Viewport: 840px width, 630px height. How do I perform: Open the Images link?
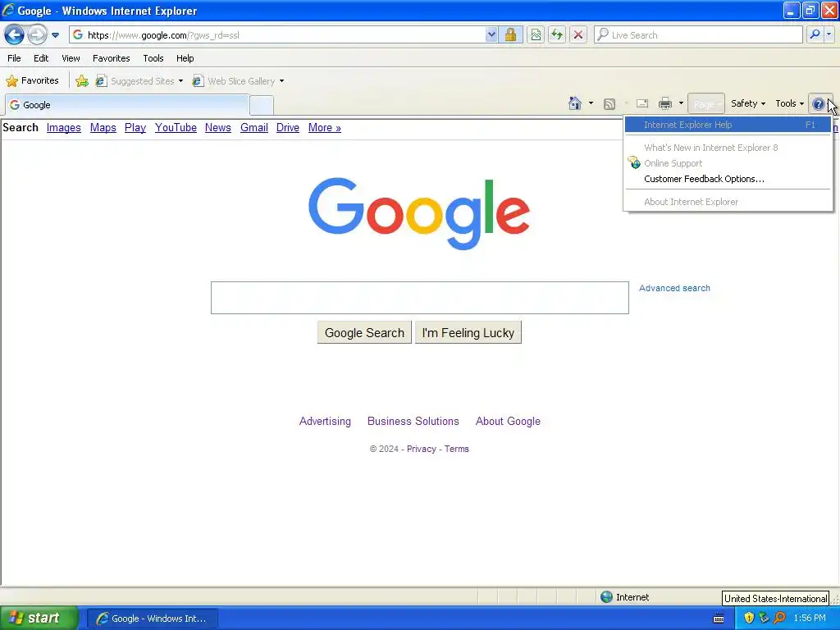[64, 127]
